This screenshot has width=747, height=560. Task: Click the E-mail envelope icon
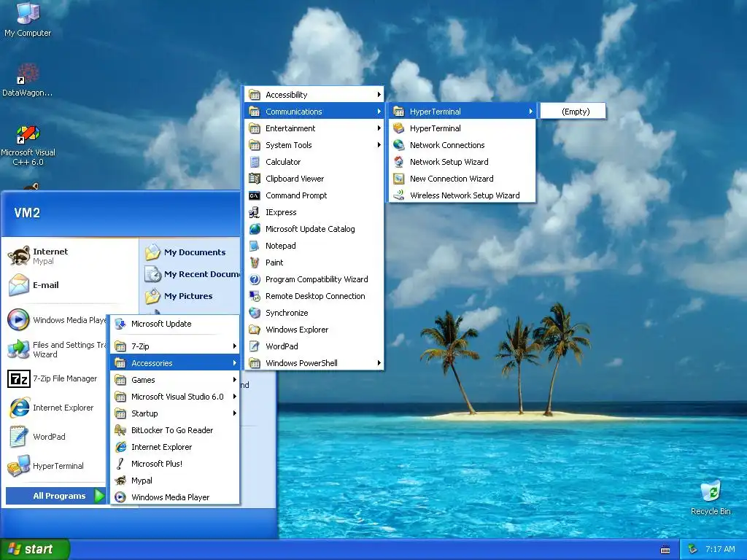tap(19, 285)
